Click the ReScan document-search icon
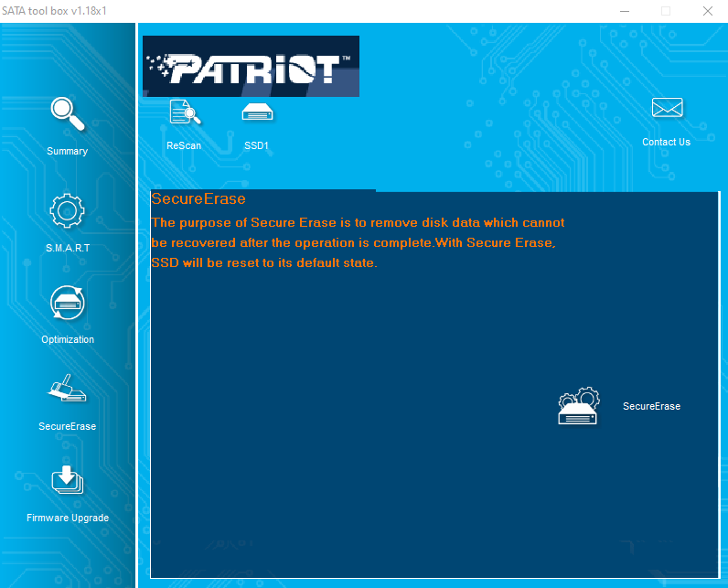Screen dimensions: 728x588 (185, 112)
